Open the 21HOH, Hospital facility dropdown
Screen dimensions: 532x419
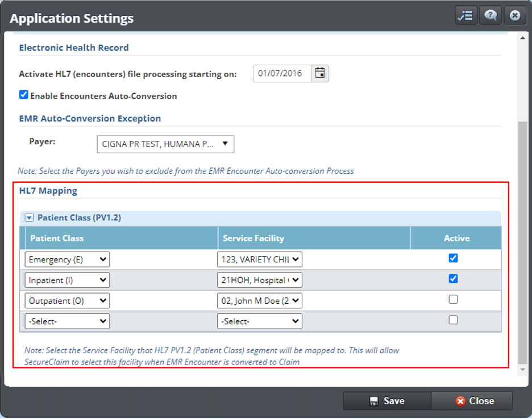pyautogui.click(x=259, y=280)
